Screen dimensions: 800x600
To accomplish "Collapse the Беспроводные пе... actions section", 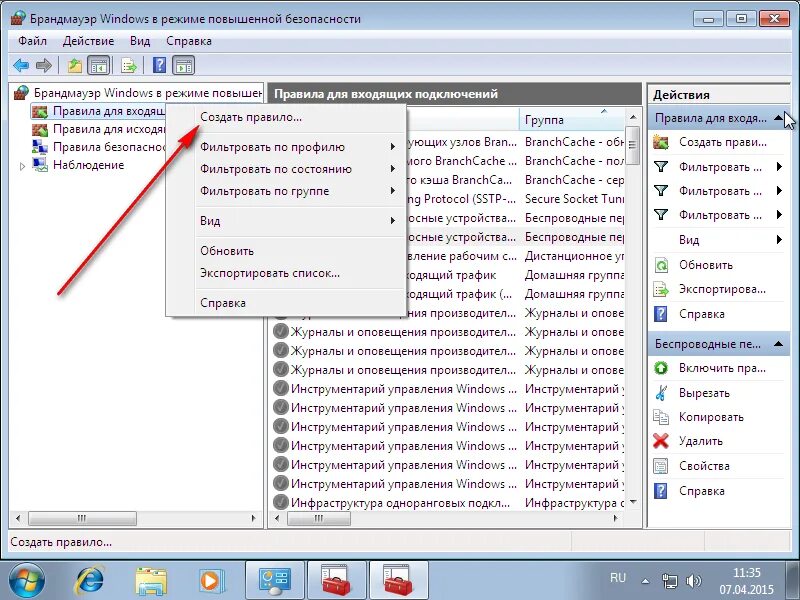I will (778, 344).
